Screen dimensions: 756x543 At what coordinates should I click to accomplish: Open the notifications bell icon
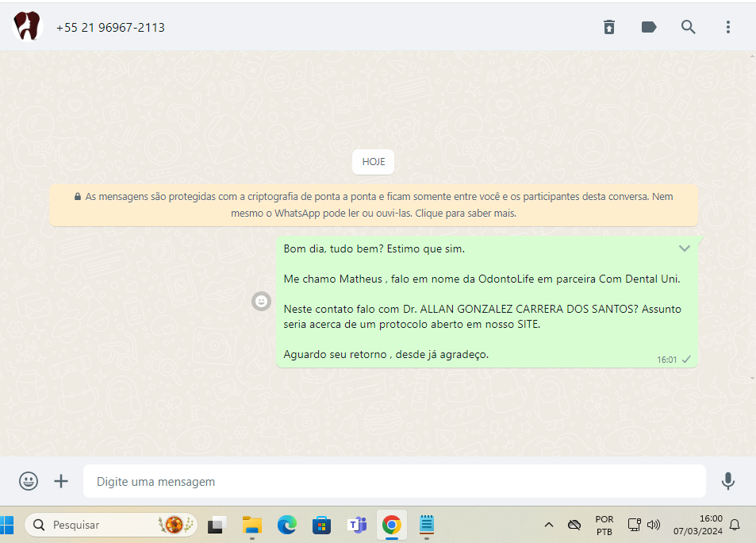coord(735,525)
